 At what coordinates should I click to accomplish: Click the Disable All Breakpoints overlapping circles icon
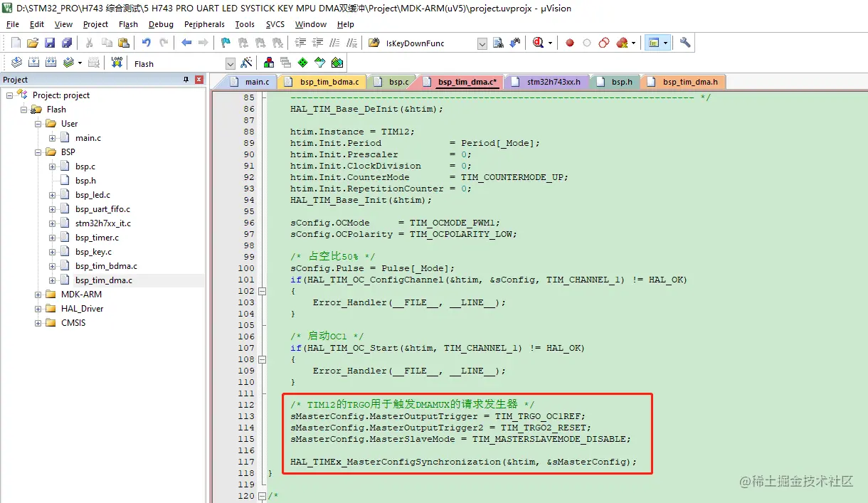click(604, 43)
